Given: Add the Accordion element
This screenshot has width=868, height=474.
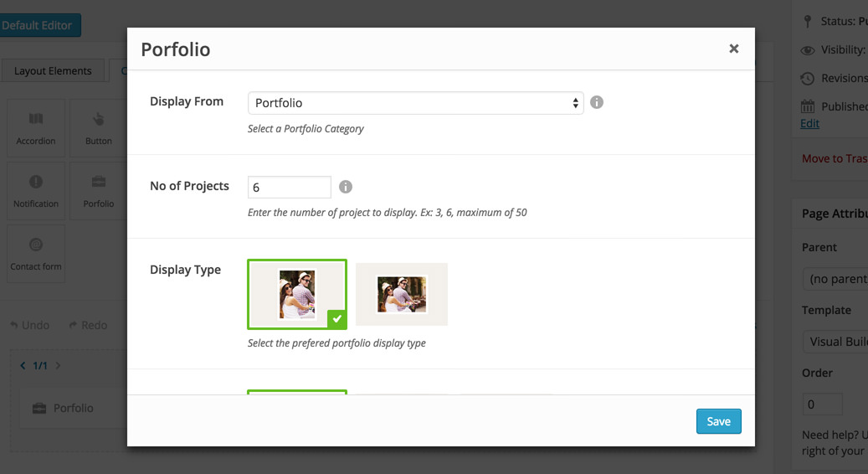Looking at the screenshot, I should point(36,128).
